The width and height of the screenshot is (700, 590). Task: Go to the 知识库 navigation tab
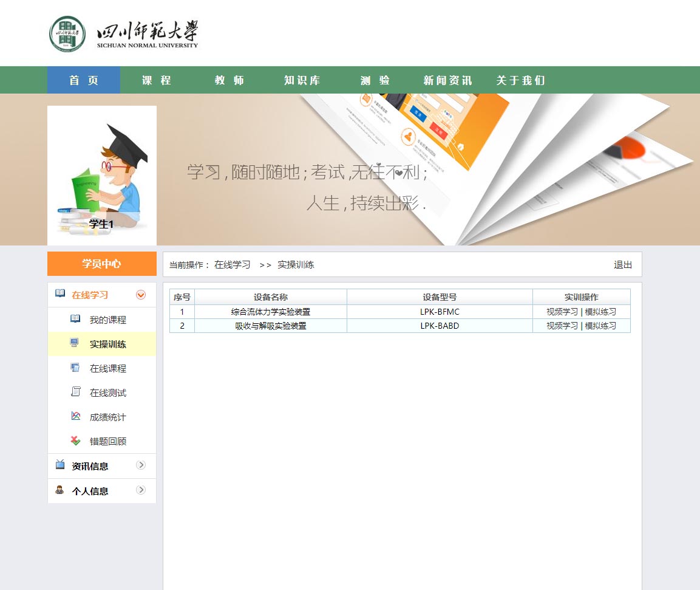click(x=302, y=80)
